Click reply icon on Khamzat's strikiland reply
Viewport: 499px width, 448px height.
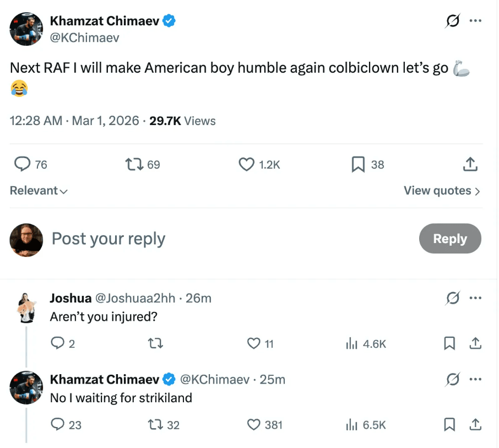(58, 425)
